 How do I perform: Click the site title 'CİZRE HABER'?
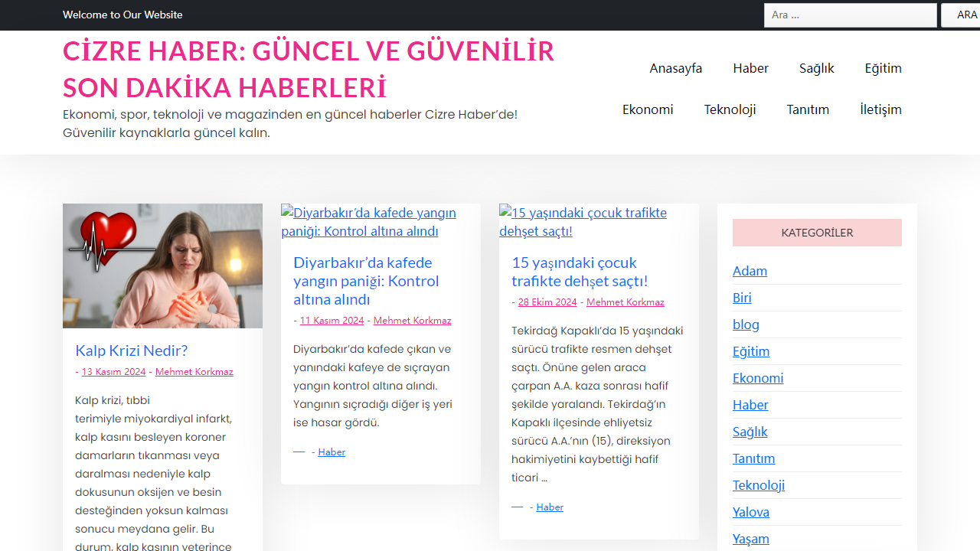coord(309,68)
